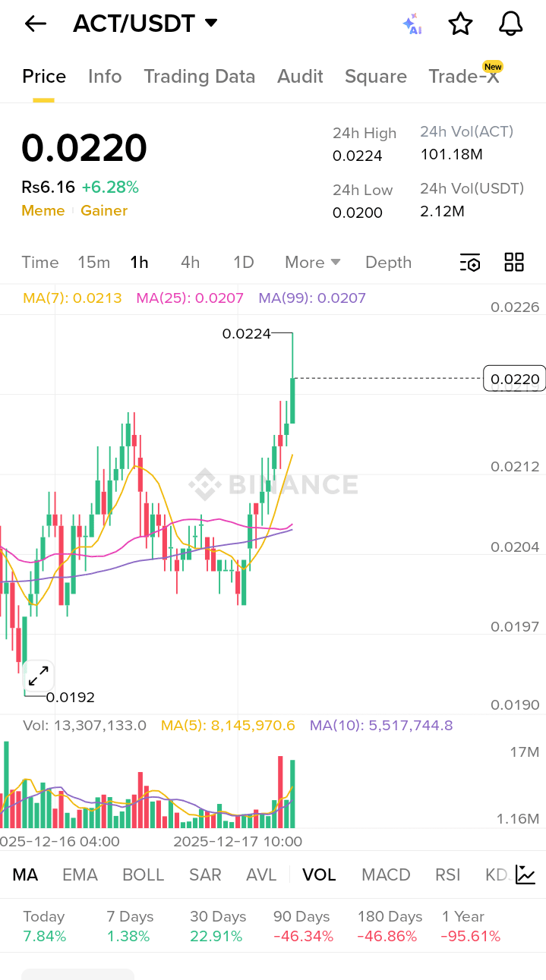Tap the Meme tag link
Viewport: 546px width, 980px height.
(43, 211)
